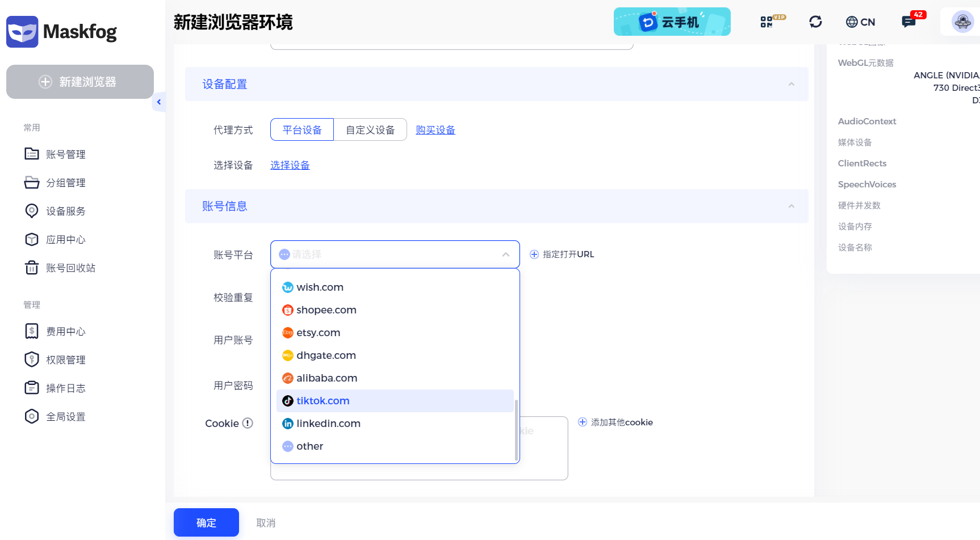The image size is (980, 540).
Task: Switch language via CN globe
Action: [860, 22]
